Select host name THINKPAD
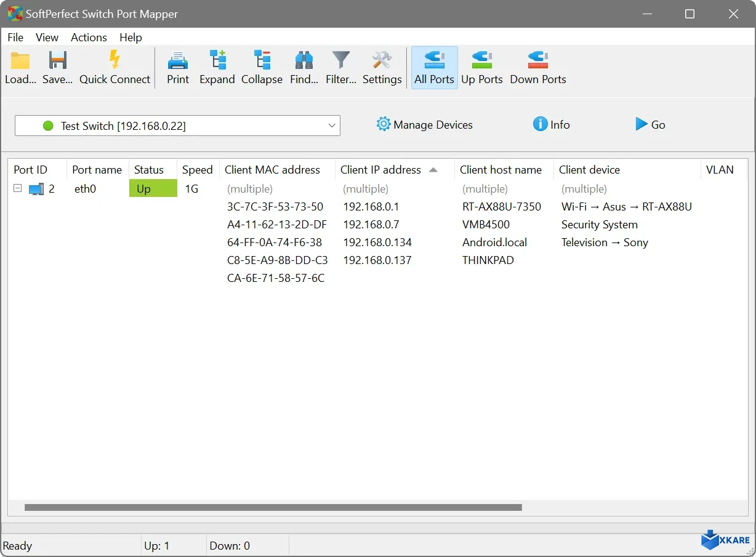The height and width of the screenshot is (557, 756). [x=488, y=260]
